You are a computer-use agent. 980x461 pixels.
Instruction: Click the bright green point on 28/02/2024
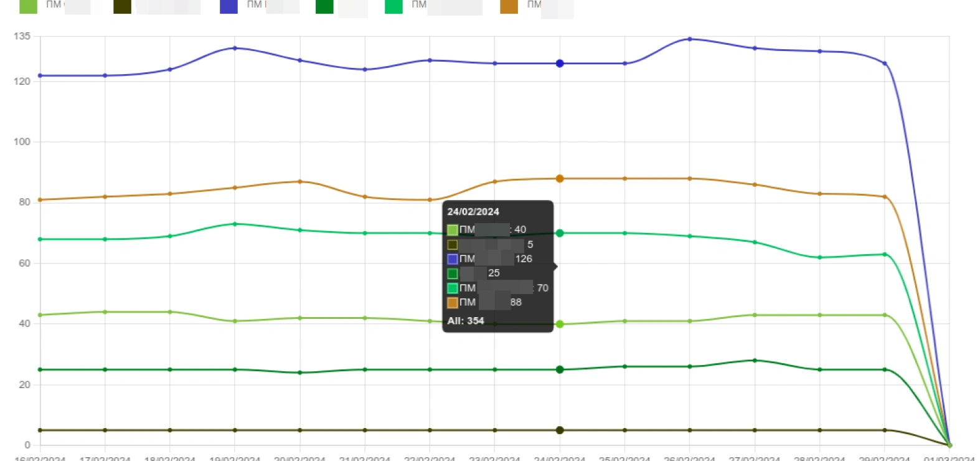(x=819, y=257)
